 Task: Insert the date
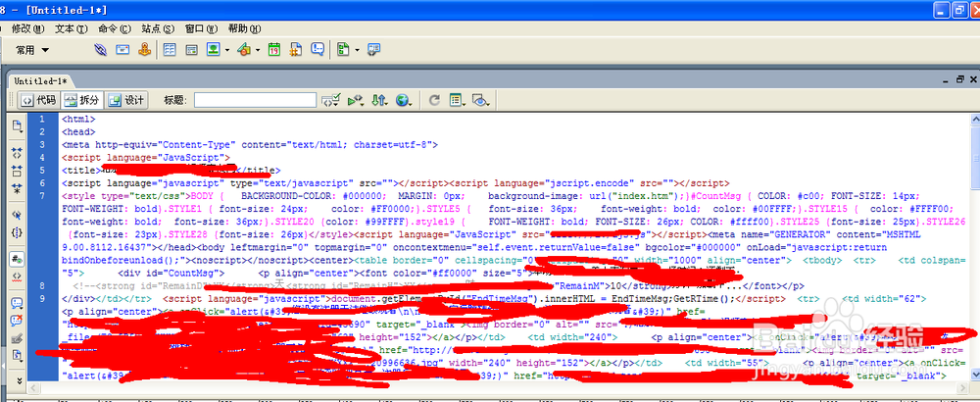[x=273, y=49]
